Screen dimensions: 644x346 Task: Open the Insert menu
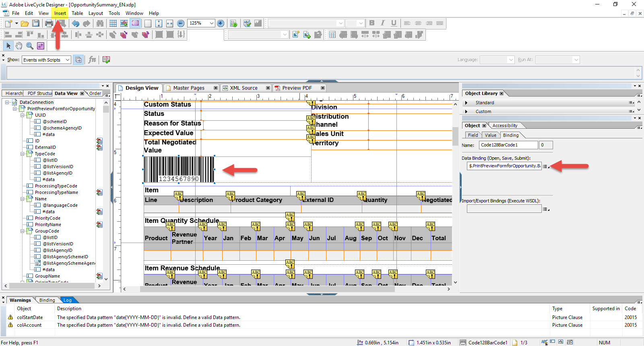point(60,13)
